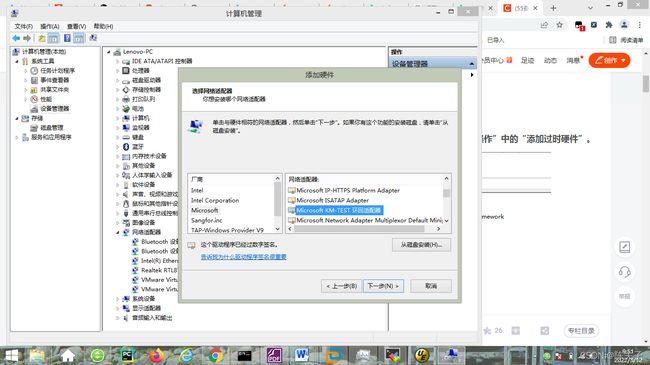Open a new browser tab with plus
The height and width of the screenshot is (365, 650).
click(553, 8)
